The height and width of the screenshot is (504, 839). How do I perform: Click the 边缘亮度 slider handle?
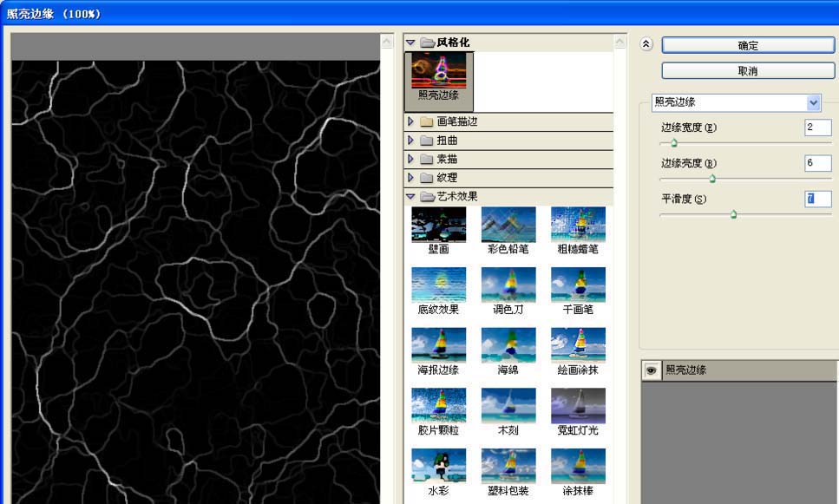click(712, 179)
